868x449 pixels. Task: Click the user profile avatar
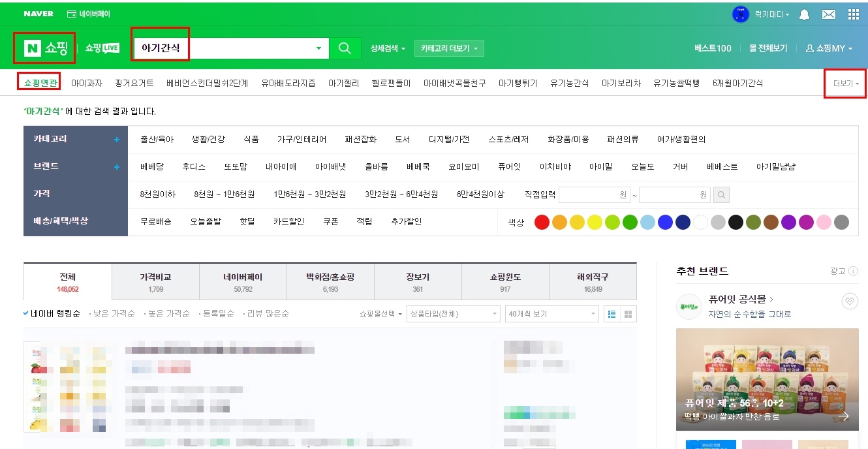click(741, 14)
